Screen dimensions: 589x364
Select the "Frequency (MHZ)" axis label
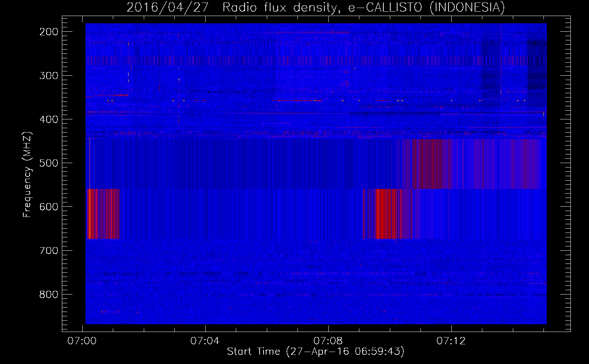[27, 174]
